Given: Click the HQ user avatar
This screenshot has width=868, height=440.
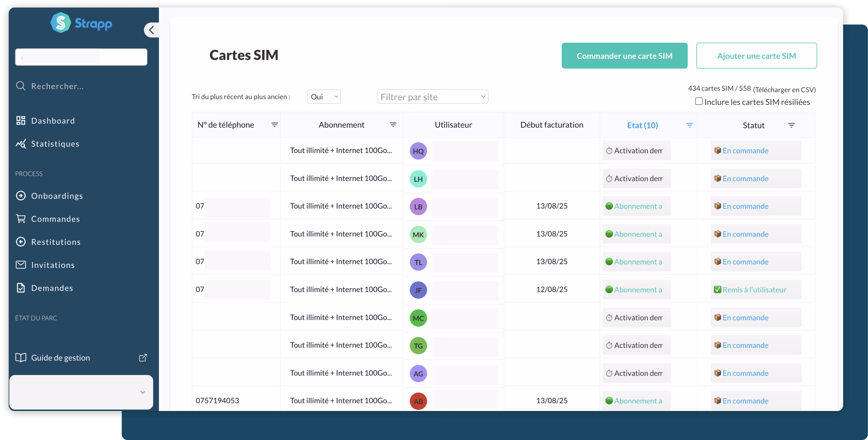Looking at the screenshot, I should click(418, 151).
